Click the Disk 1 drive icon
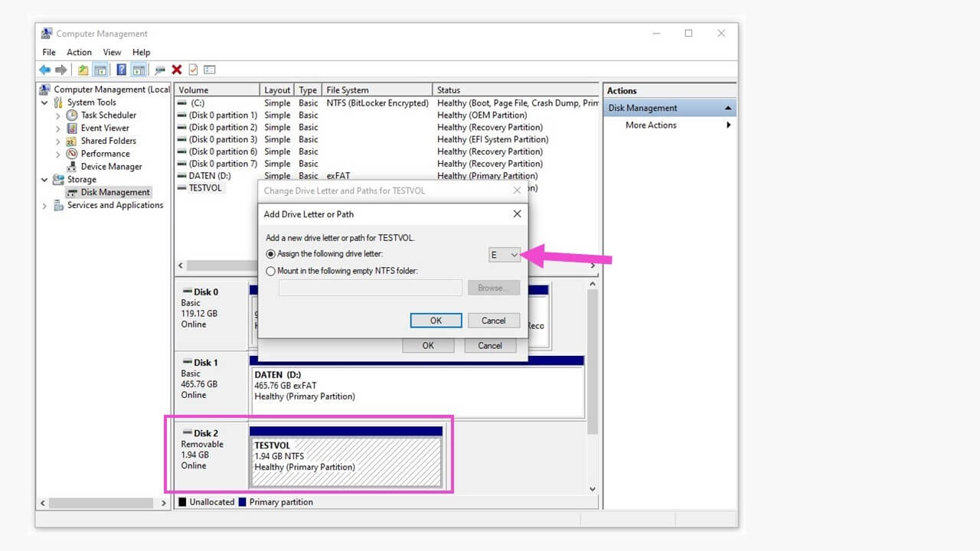Viewport: 980px width, 551px height. coord(187,363)
